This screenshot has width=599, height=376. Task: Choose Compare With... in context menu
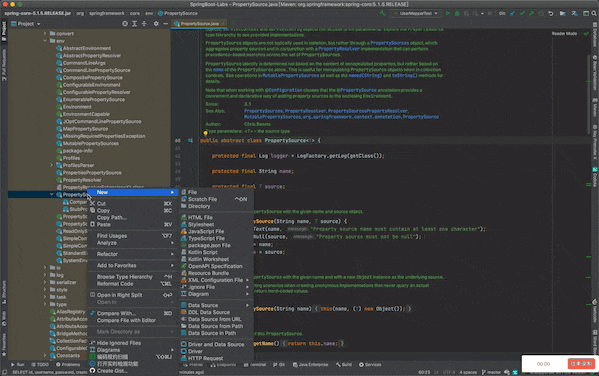coord(132,313)
